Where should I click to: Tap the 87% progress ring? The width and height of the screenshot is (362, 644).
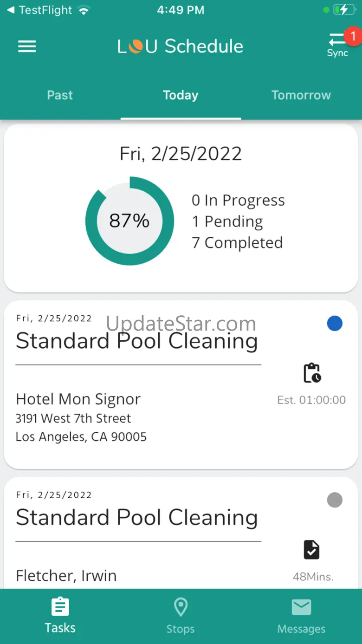[129, 221]
